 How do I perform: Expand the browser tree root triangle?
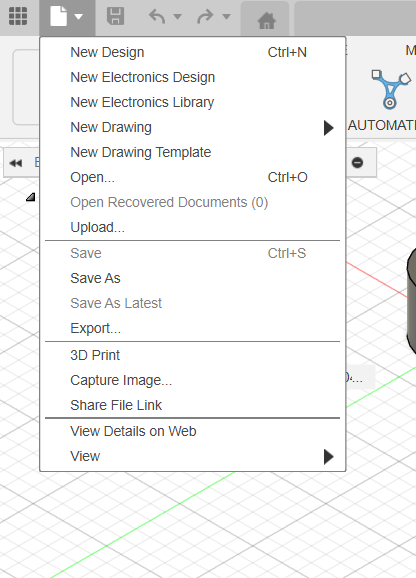[x=31, y=197]
